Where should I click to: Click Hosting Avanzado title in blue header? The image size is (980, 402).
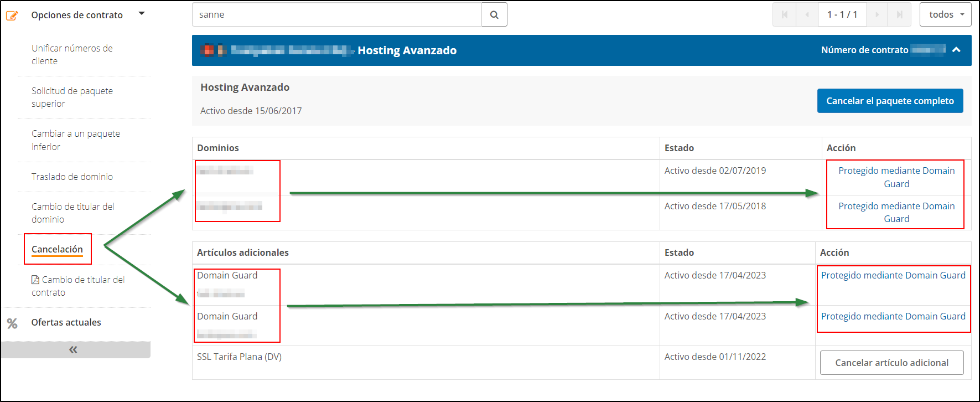point(407,50)
